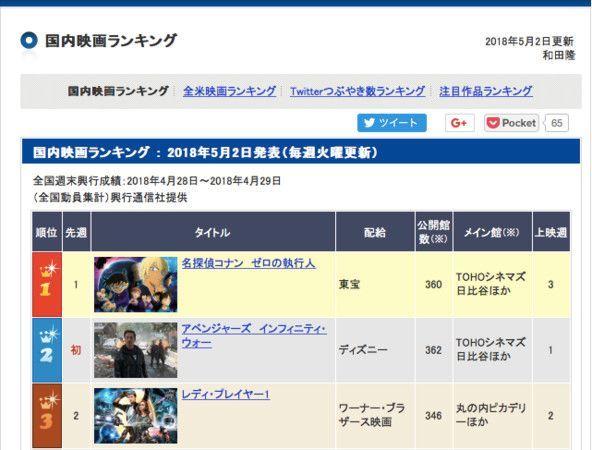Click the blue circle icon beside the heading
The height and width of the screenshot is (450, 592).
(x=29, y=41)
